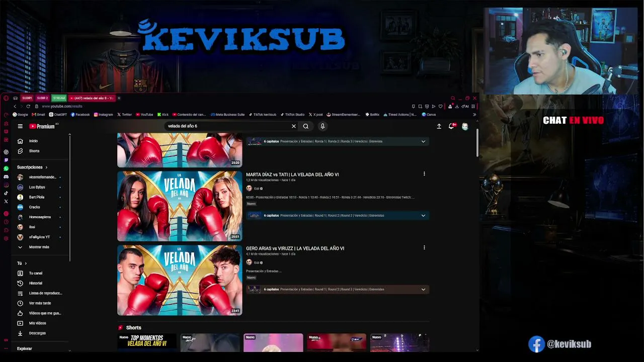Open a new browser tab
The width and height of the screenshot is (644, 362).
(x=119, y=98)
